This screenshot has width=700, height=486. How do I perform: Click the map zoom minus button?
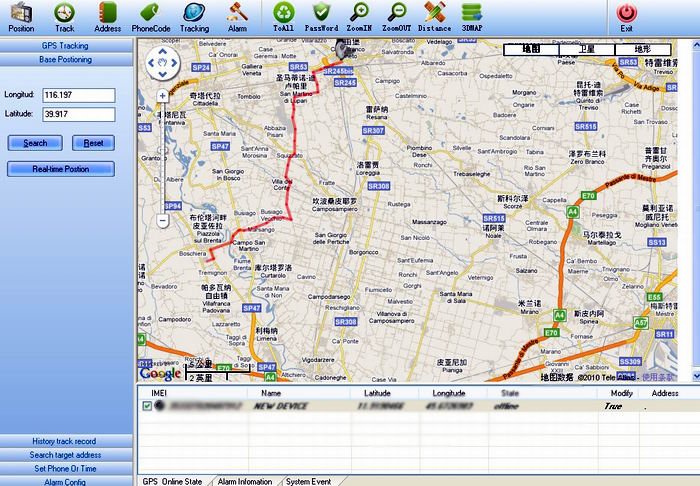(162, 220)
